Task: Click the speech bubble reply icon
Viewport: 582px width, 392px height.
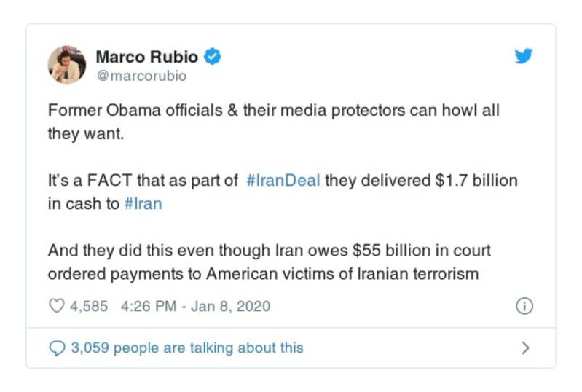Action: 56,348
